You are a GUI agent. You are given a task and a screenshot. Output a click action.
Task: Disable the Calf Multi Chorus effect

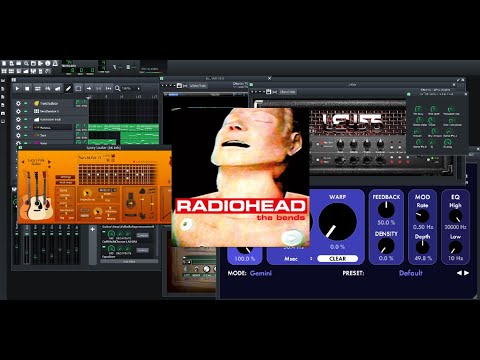coord(104,247)
